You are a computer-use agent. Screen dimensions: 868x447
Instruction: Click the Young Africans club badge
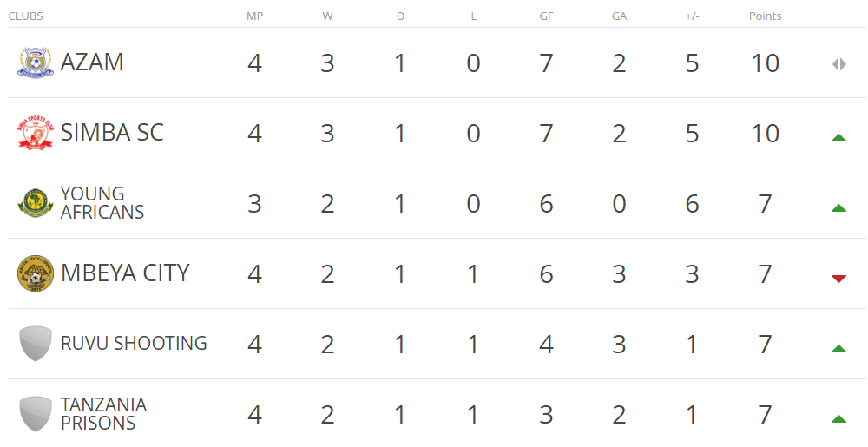(36, 203)
